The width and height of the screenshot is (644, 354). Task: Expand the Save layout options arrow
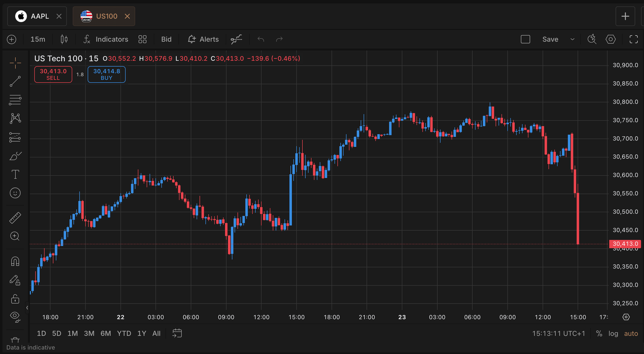(x=572, y=39)
